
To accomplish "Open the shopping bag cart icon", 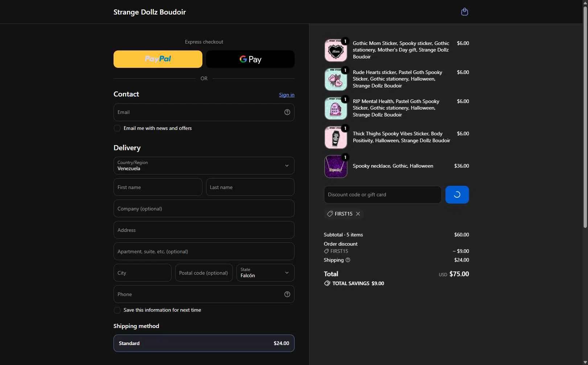I will (x=464, y=12).
